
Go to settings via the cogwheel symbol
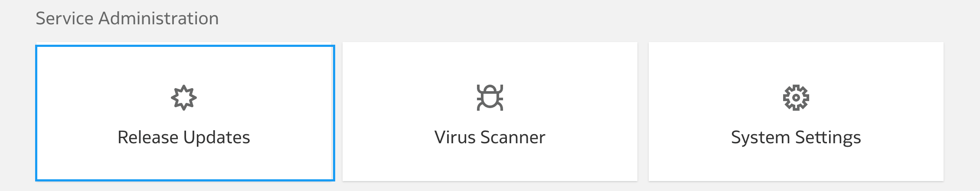796,98
